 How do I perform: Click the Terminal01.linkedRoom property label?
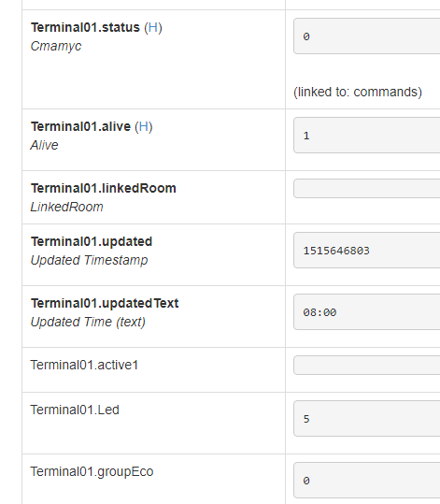click(104, 188)
